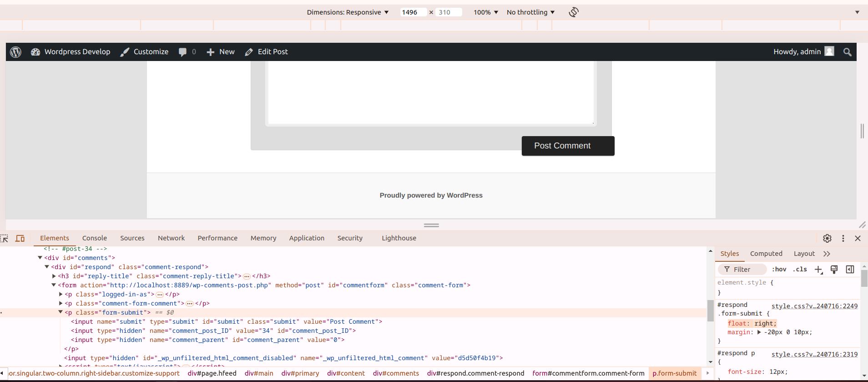Toggle the device toolbar icon
Viewport: 868px width, 382px height.
[x=20, y=238]
